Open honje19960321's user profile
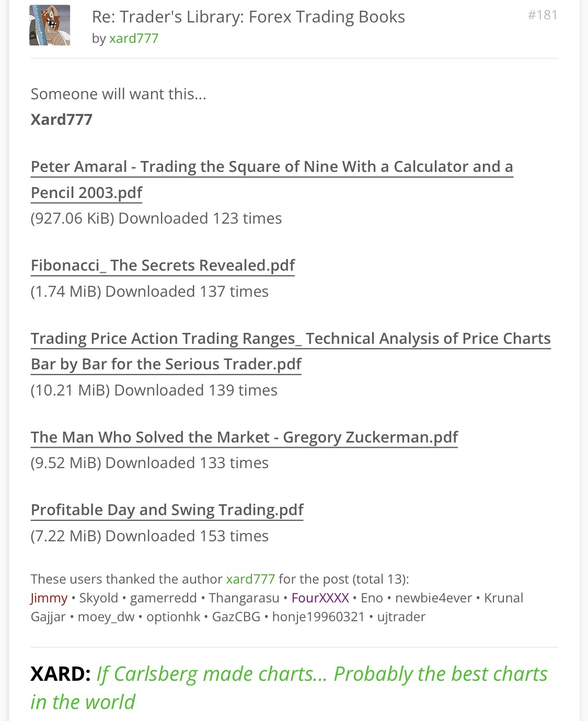The height and width of the screenshot is (721, 588). pyautogui.click(x=318, y=617)
